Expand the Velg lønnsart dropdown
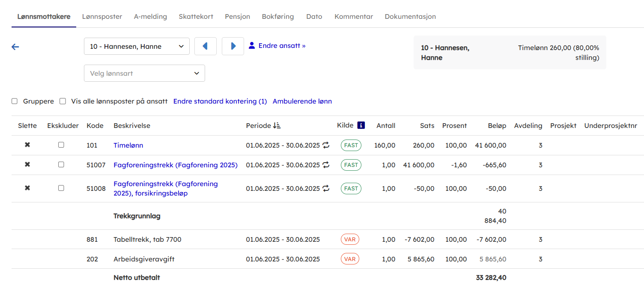Viewport: 644px width, 288px height. coord(144,73)
